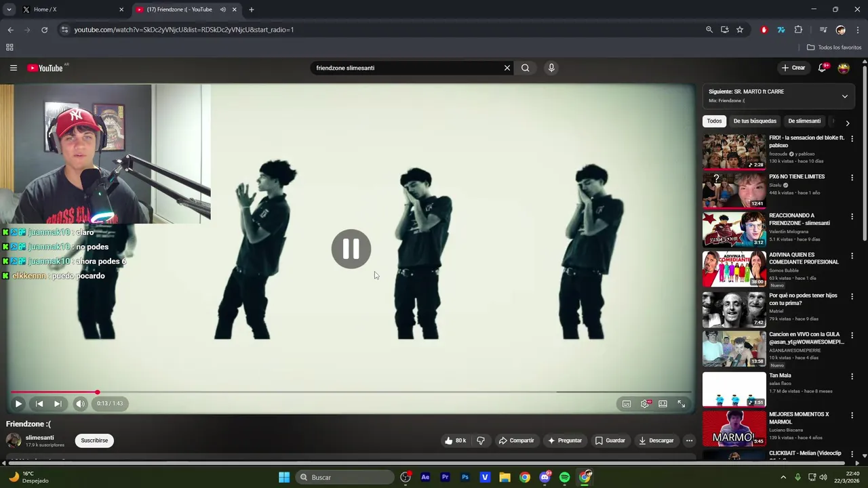Go back with the browser back arrow

(10, 30)
